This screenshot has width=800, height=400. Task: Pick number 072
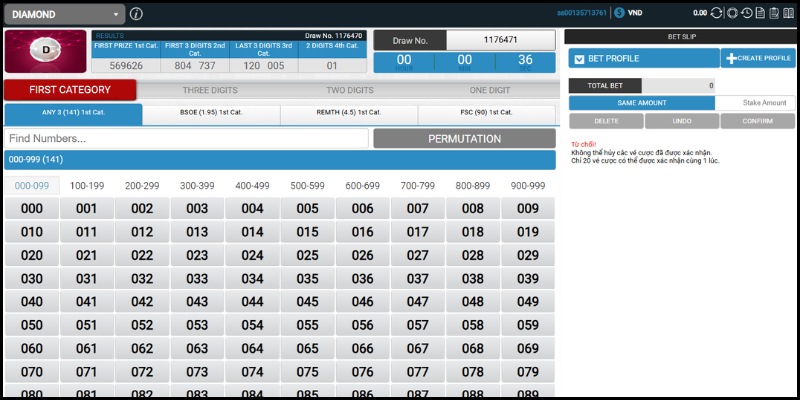142,372
